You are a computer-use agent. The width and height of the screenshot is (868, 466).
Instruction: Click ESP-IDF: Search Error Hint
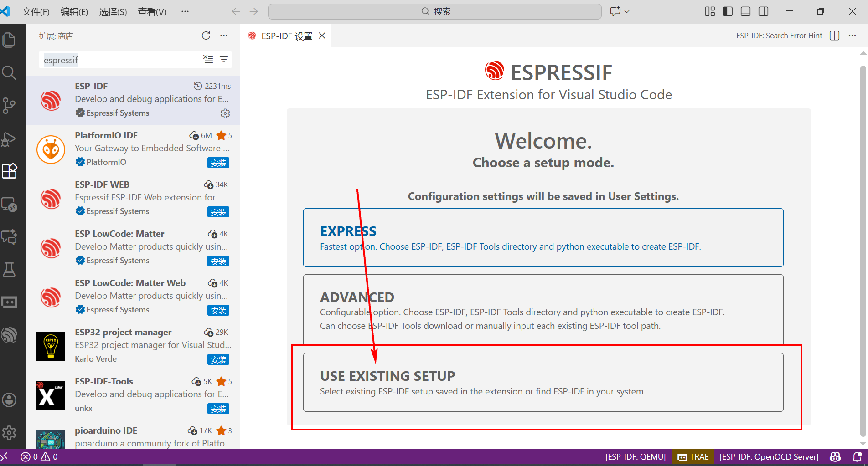[x=779, y=36]
